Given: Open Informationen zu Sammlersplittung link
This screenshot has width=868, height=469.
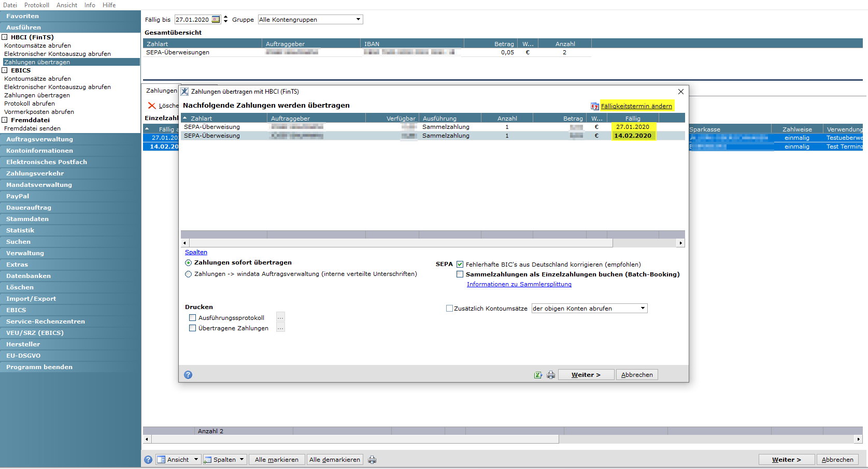Looking at the screenshot, I should point(519,284).
